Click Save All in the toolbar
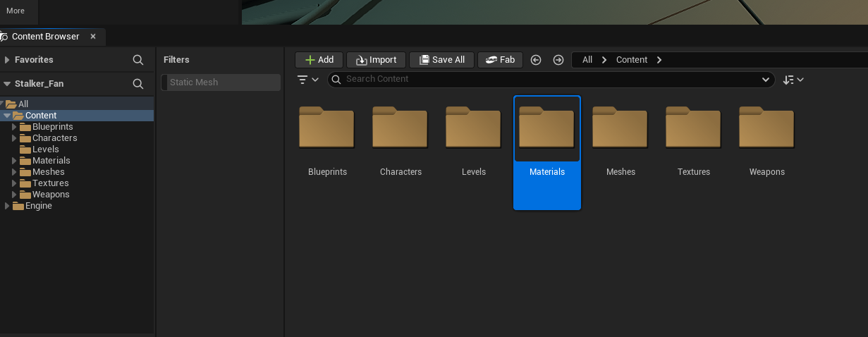The height and width of the screenshot is (337, 868). [441, 60]
